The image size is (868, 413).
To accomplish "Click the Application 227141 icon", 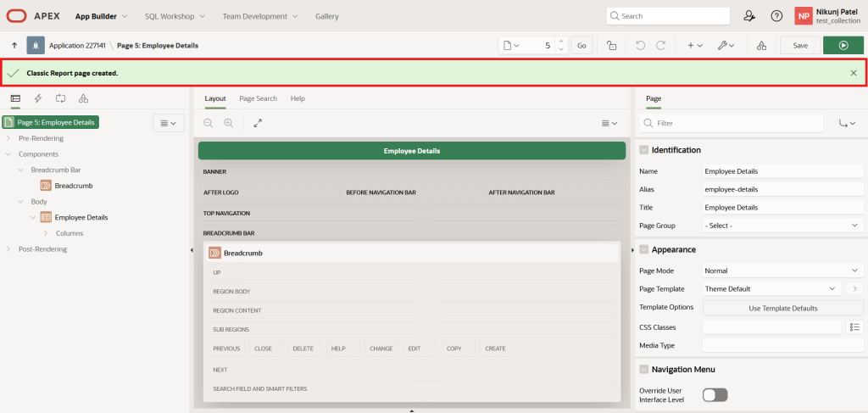I will click(36, 46).
